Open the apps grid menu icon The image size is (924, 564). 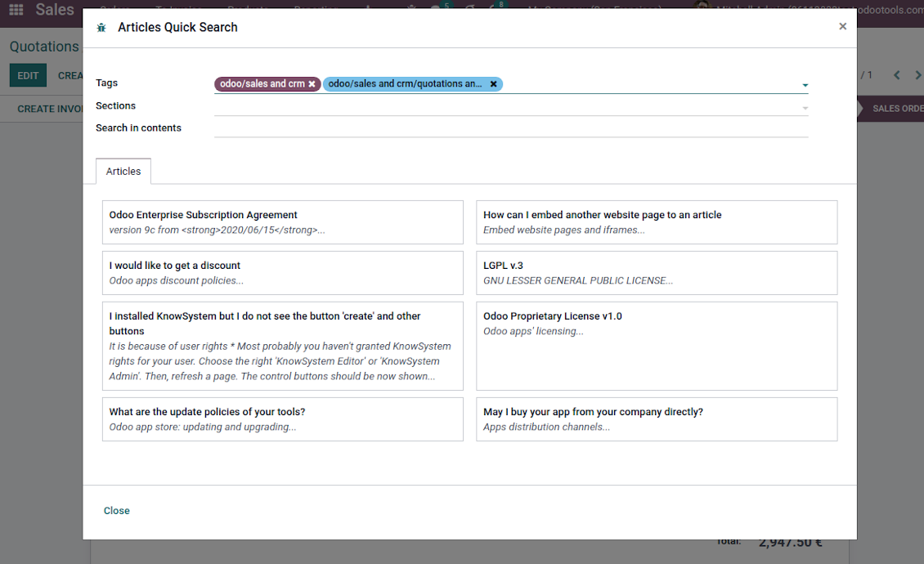(x=16, y=10)
